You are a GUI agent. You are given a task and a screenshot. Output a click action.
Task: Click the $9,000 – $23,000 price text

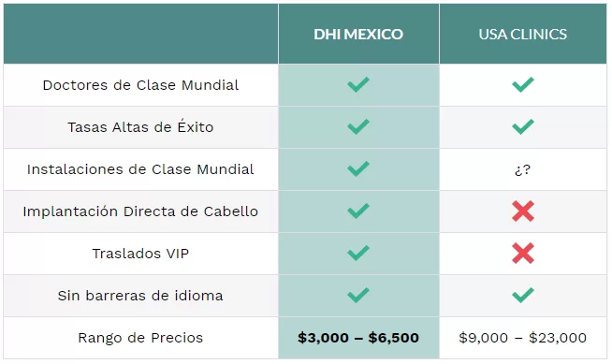[x=522, y=338]
